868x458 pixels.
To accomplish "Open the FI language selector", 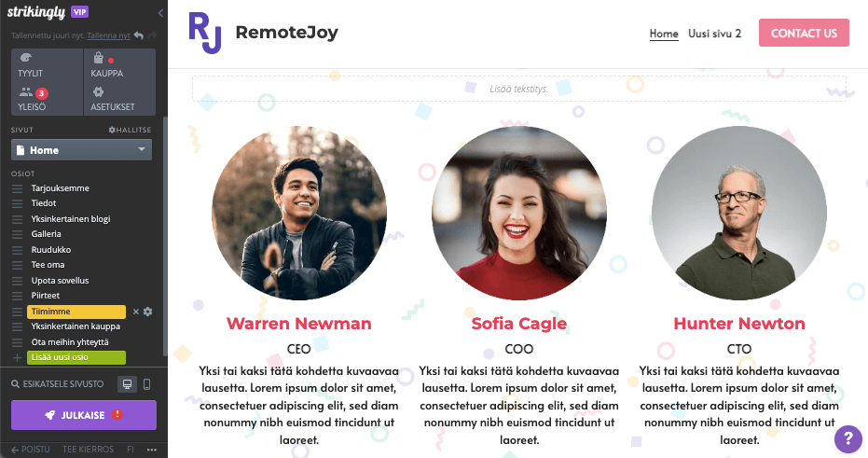I will click(x=131, y=450).
